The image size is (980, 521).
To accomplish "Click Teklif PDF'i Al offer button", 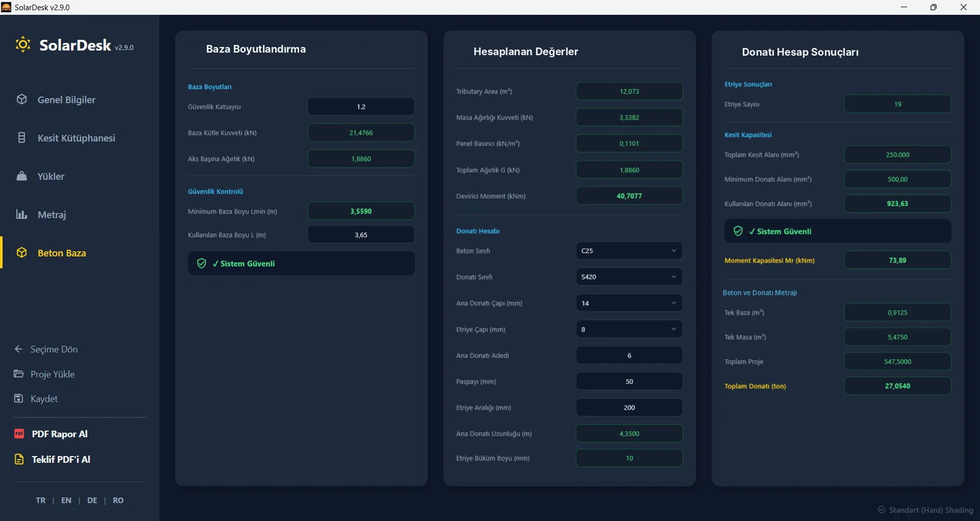I will click(61, 459).
